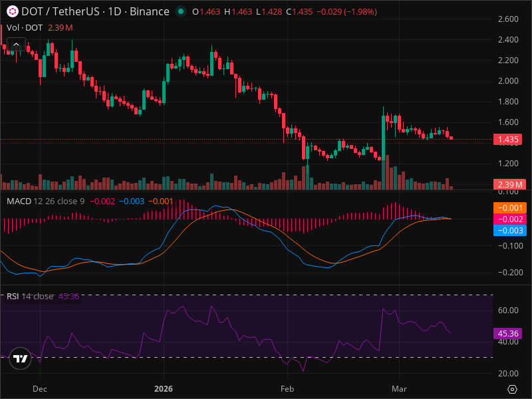
Task: Open chart settings gear icon
Action: point(512,389)
